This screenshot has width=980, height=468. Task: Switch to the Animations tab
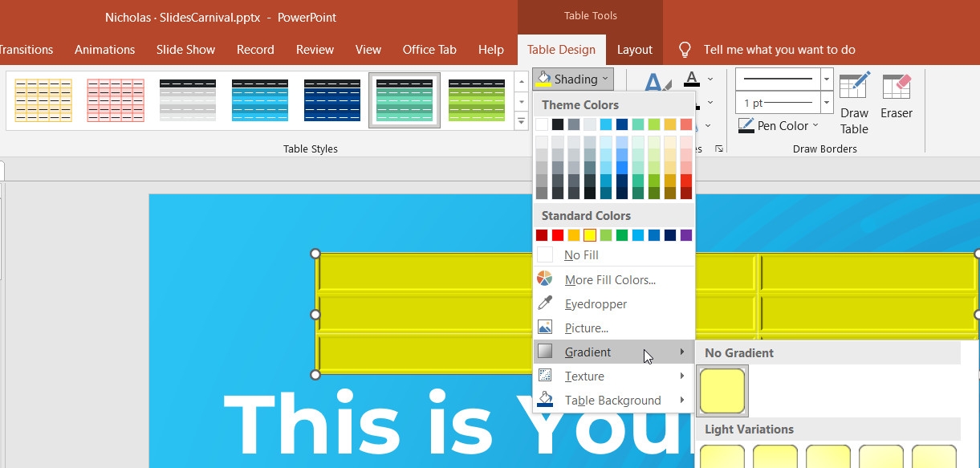coord(105,50)
